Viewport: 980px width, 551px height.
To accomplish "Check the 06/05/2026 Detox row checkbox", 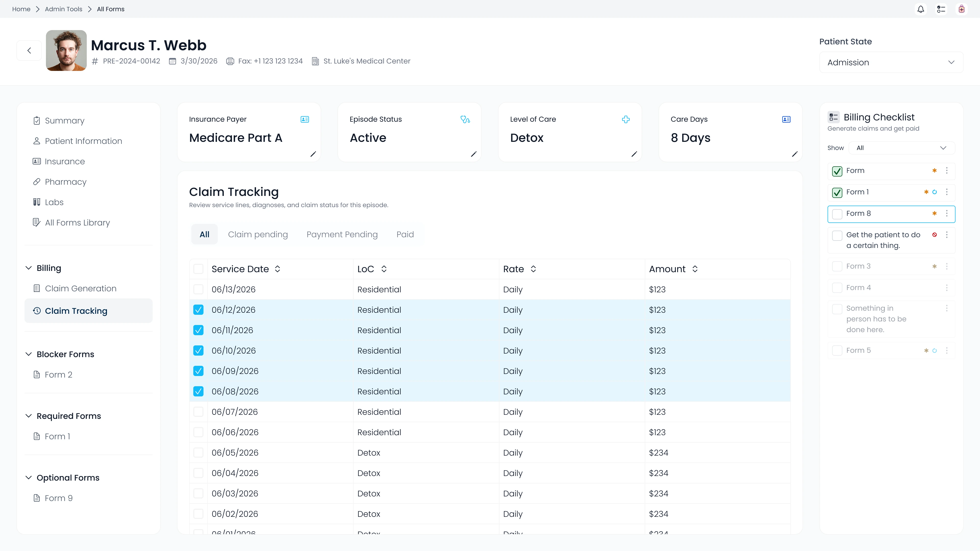I will coord(198,453).
